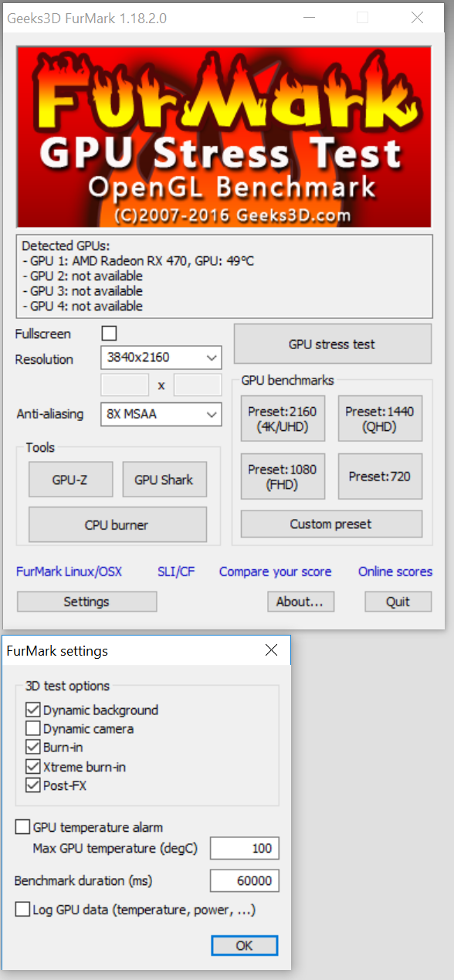Screen dimensions: 454x980
Task: Click the Settings button
Action: pyautogui.click(x=86, y=602)
